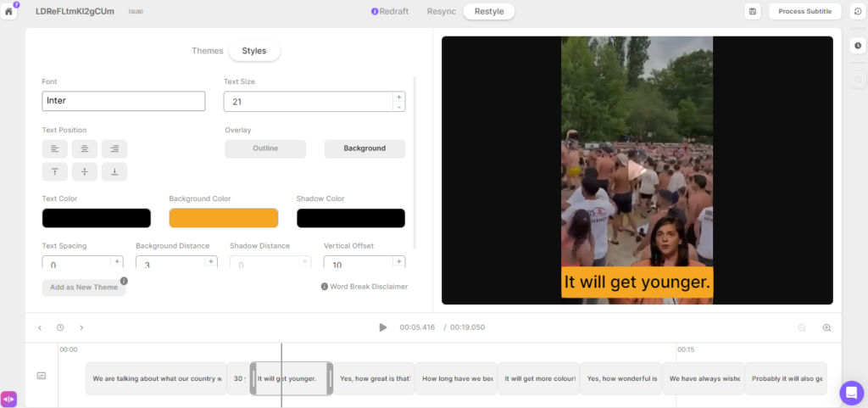This screenshot has height=408, width=868.
Task: Open search in right sidebar
Action: click(858, 81)
